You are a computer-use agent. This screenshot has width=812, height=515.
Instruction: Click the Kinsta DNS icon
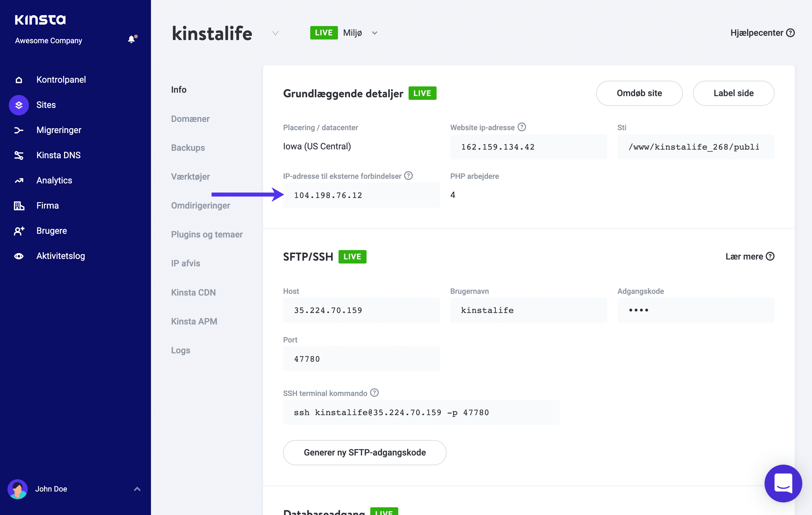point(19,155)
